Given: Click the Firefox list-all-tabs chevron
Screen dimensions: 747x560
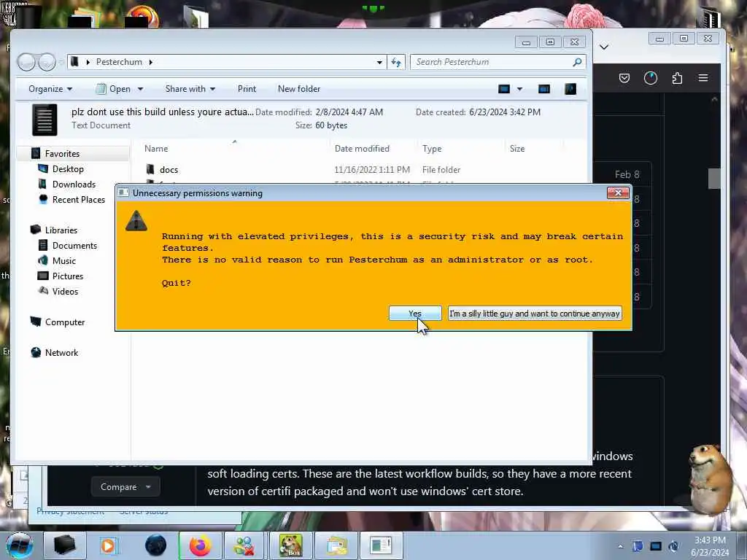Looking at the screenshot, I should (x=603, y=47).
